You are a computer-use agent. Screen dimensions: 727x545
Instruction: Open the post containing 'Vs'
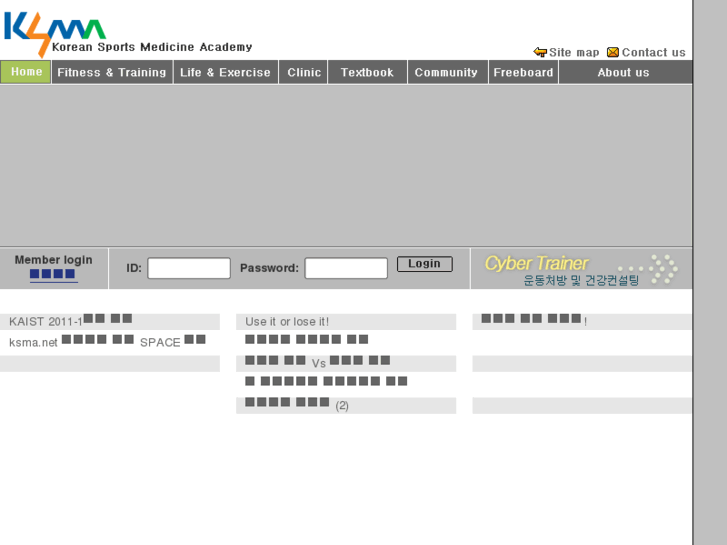click(x=318, y=362)
